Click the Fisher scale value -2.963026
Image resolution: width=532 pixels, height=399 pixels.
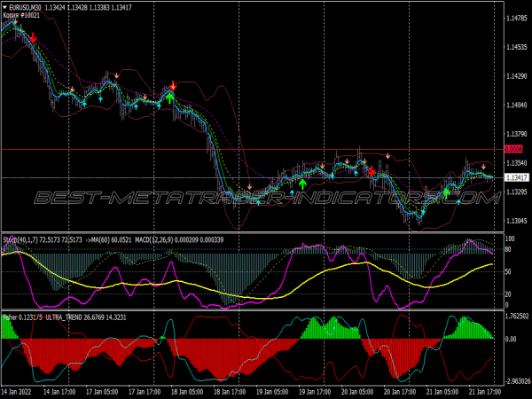click(x=518, y=381)
